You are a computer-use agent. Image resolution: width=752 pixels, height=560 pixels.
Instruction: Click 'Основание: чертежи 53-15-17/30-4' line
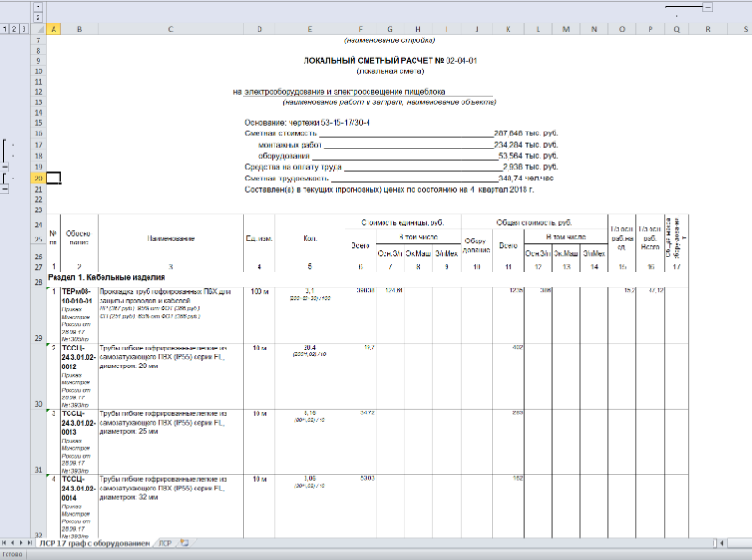point(307,123)
